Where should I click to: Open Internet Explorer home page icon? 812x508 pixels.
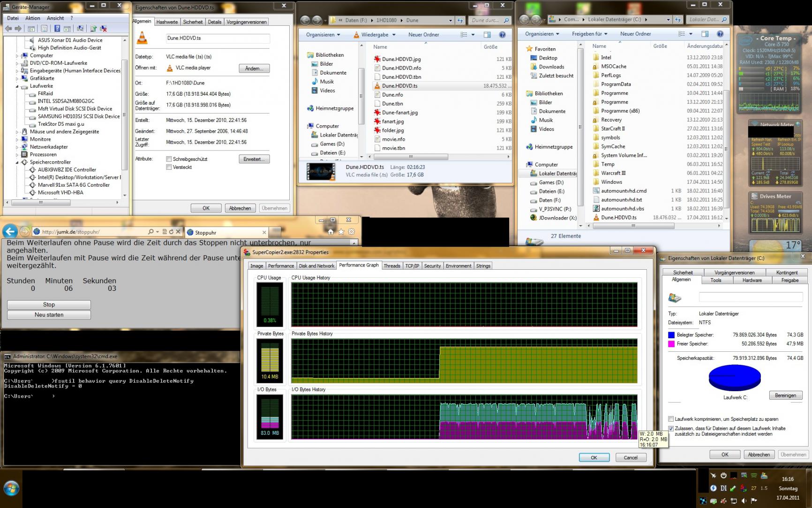(331, 232)
